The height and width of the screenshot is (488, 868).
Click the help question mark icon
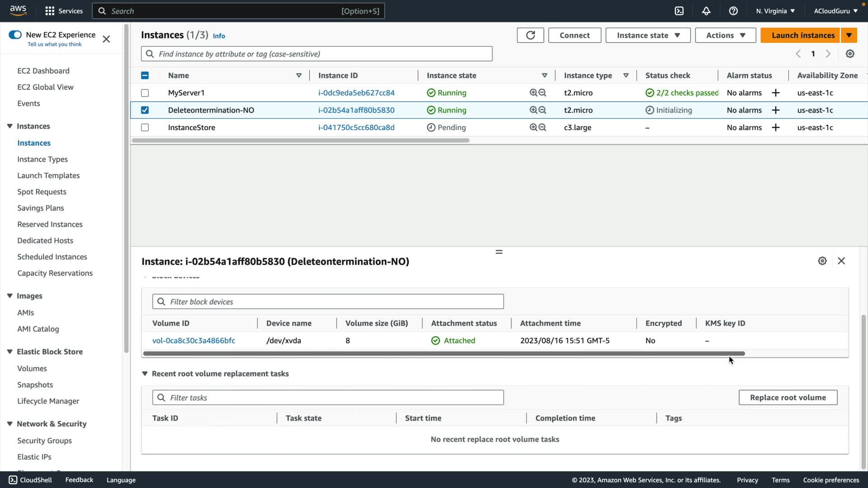pyautogui.click(x=733, y=11)
